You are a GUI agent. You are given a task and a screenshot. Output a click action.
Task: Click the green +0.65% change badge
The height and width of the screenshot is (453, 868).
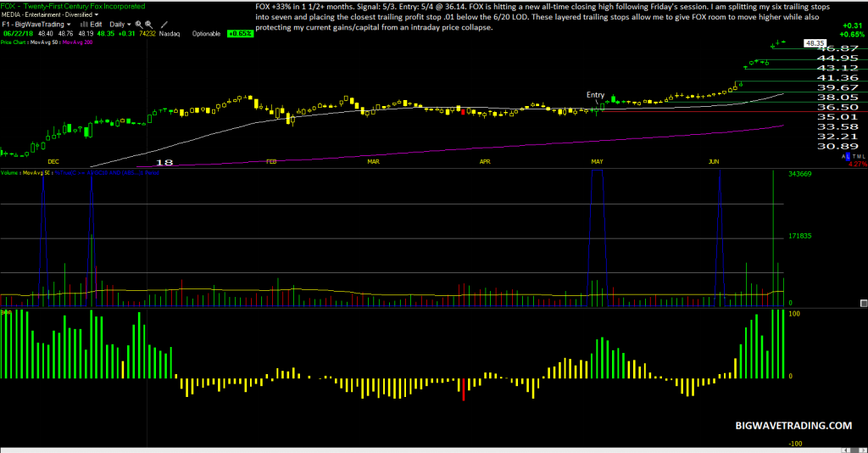click(240, 34)
